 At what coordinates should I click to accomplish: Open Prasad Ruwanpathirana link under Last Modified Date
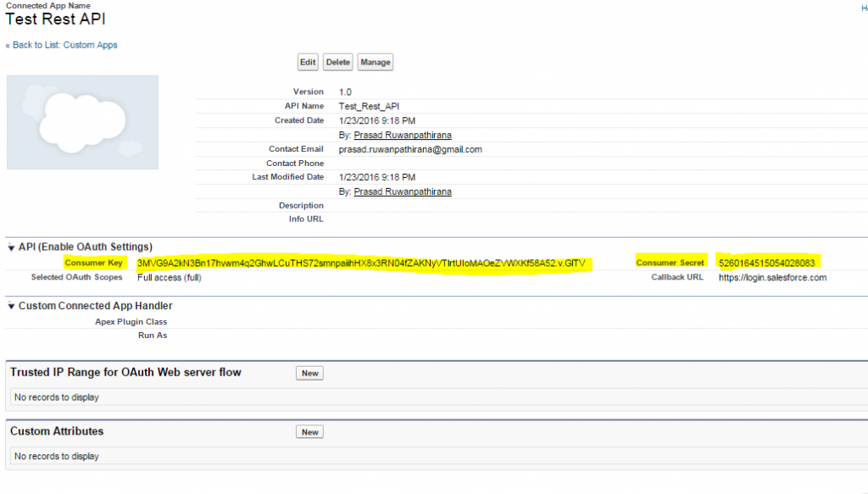pyautogui.click(x=402, y=191)
